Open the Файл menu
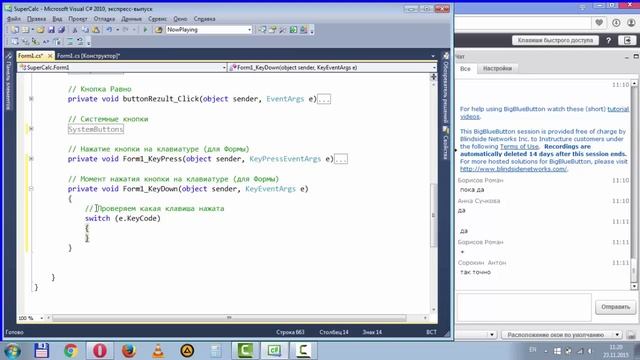This screenshot has width=640, height=360. click(13, 19)
